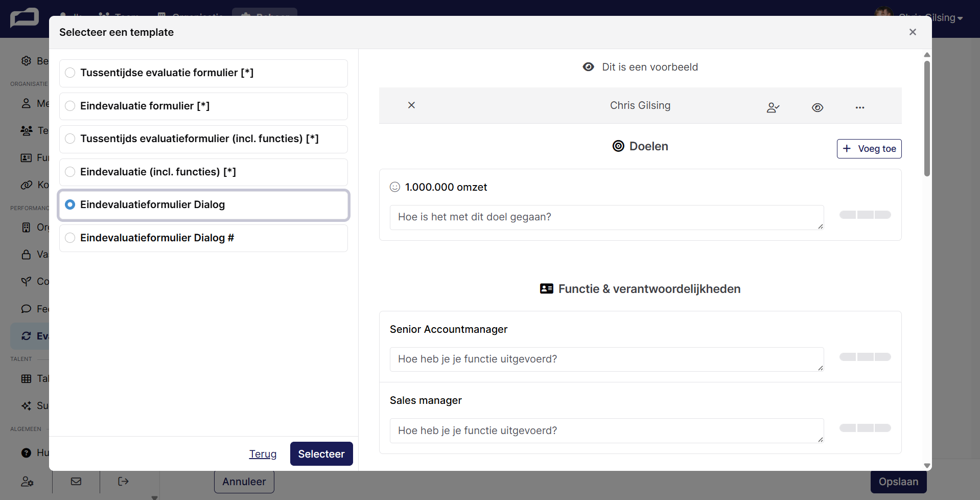Click the preview's vertical scrollbar thumb

927,119
